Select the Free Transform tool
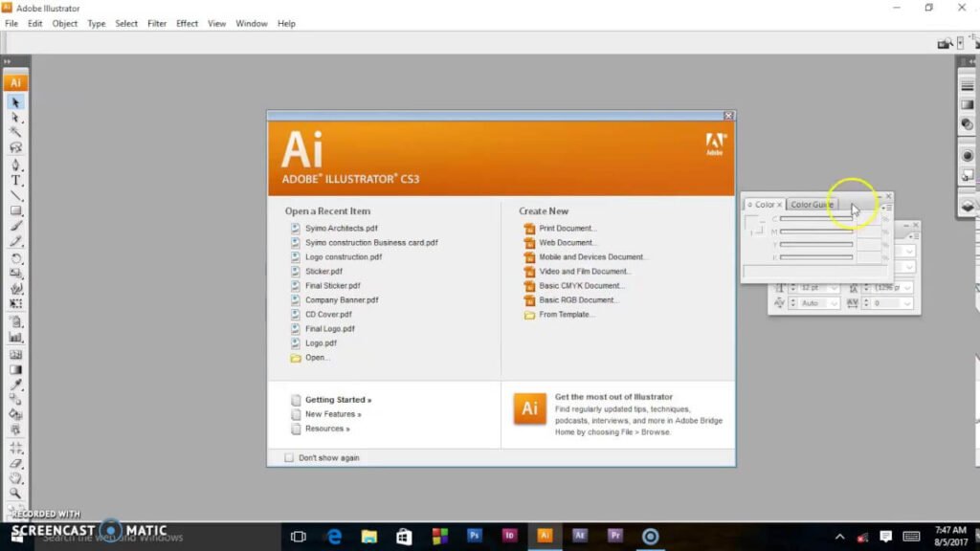Viewport: 980px width, 551px height. (15, 303)
